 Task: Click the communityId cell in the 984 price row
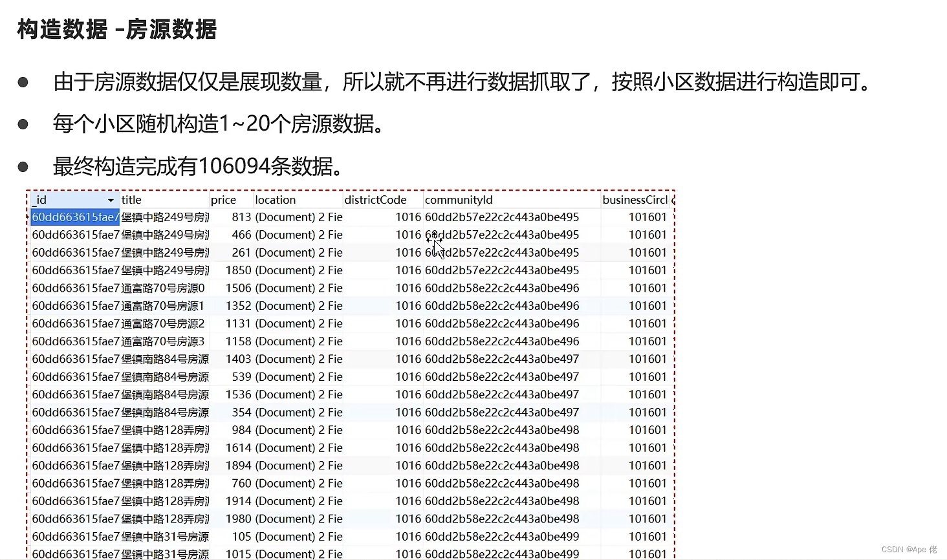pos(512,431)
